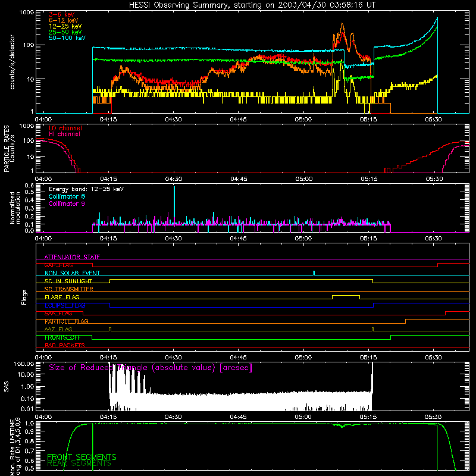Image resolution: width=476 pixels, height=476 pixels.
Task: Click the Flags panel axis label
Action: [24, 297]
